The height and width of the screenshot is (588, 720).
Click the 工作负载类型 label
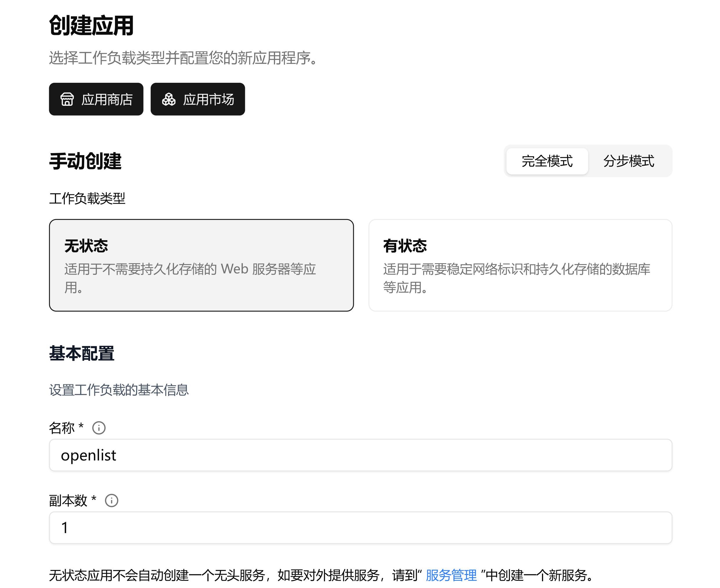[87, 198]
